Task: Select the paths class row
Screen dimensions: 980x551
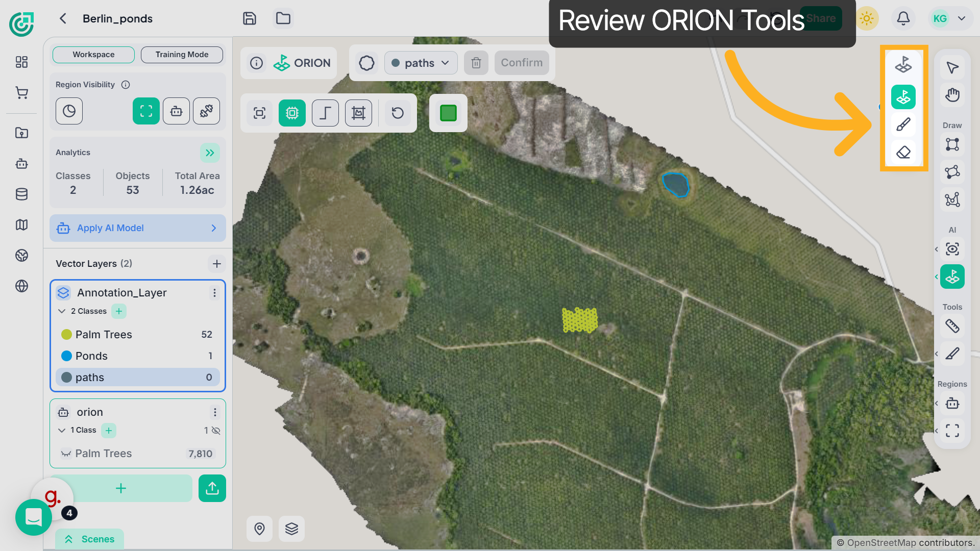Action: (138, 378)
